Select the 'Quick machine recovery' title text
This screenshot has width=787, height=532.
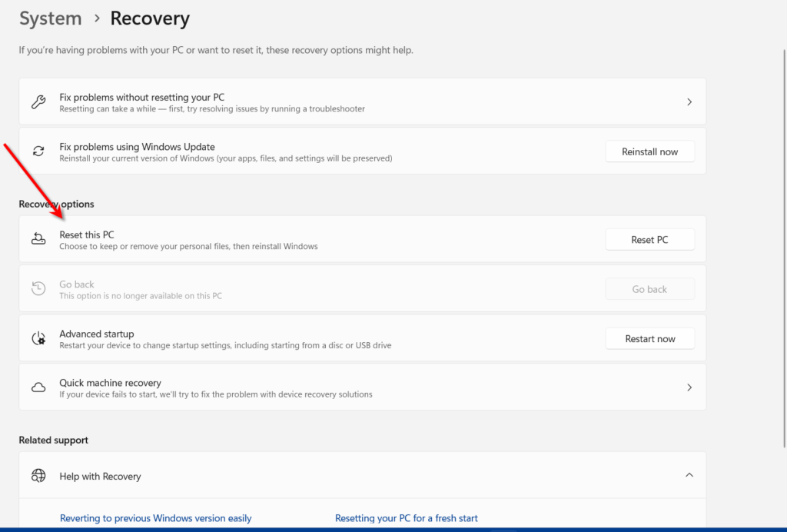[110, 383]
